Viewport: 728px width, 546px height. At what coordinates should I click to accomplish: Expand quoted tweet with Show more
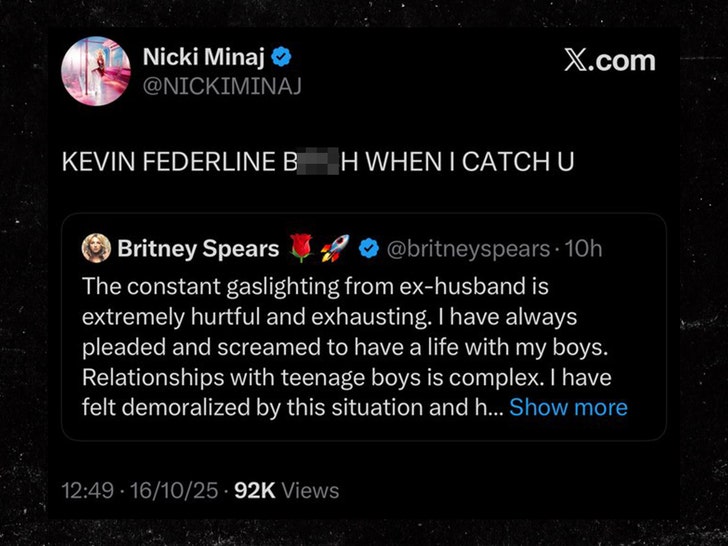coord(568,407)
